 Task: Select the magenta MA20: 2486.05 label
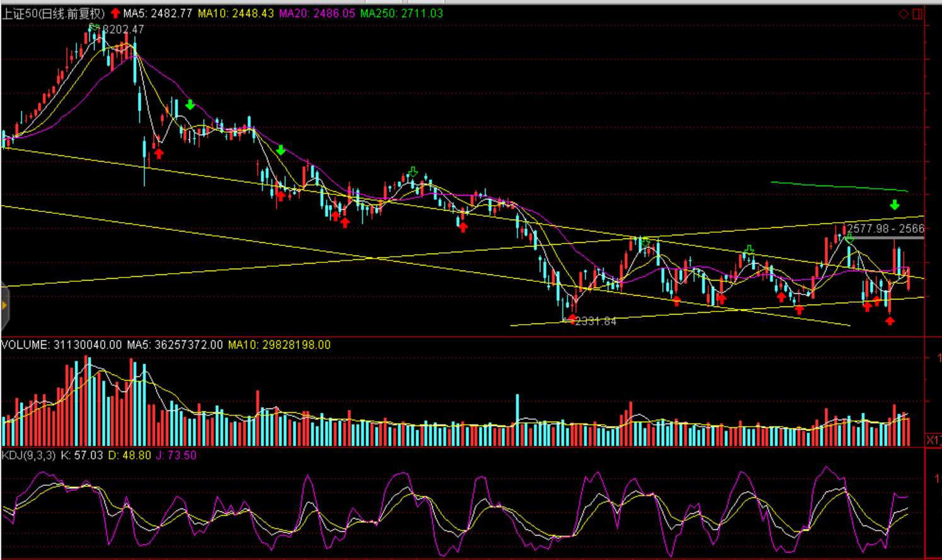coord(317,13)
